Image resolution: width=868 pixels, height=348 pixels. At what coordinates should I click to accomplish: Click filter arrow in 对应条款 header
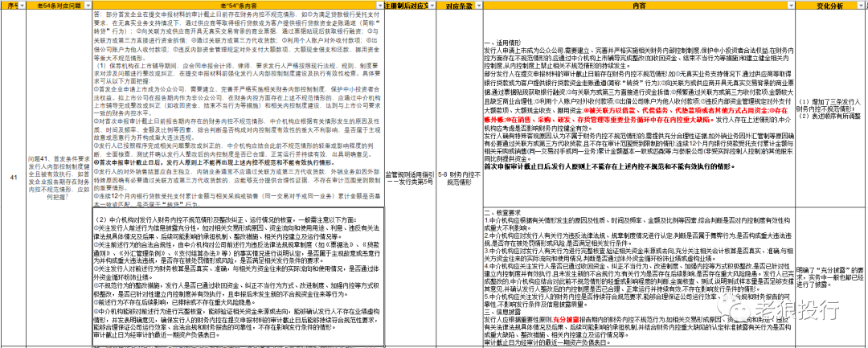(x=479, y=5)
